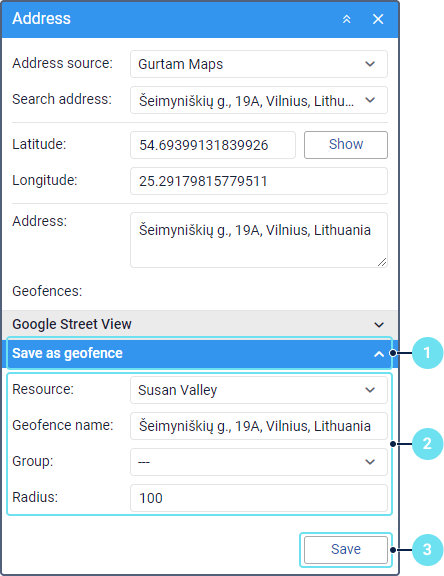Viewport: 444px width, 576px height.
Task: Click the up chevron on Save as geofence
Action: [x=379, y=354]
